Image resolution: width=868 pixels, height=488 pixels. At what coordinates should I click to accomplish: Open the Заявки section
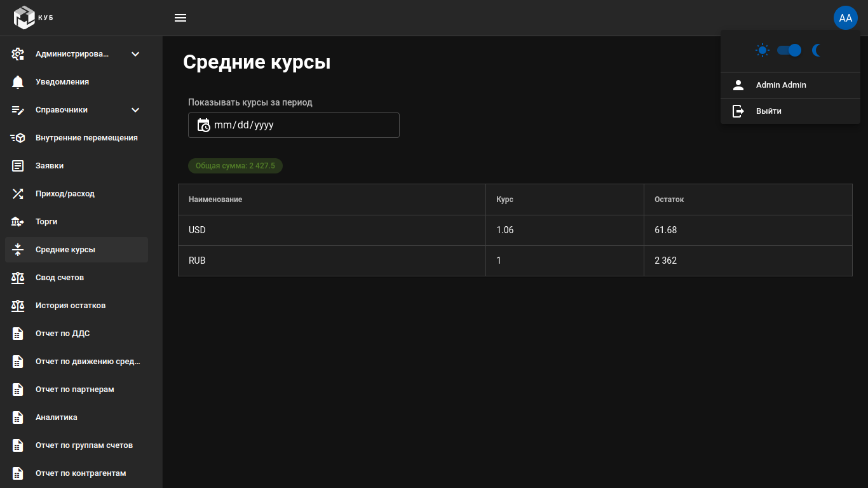[76, 166]
